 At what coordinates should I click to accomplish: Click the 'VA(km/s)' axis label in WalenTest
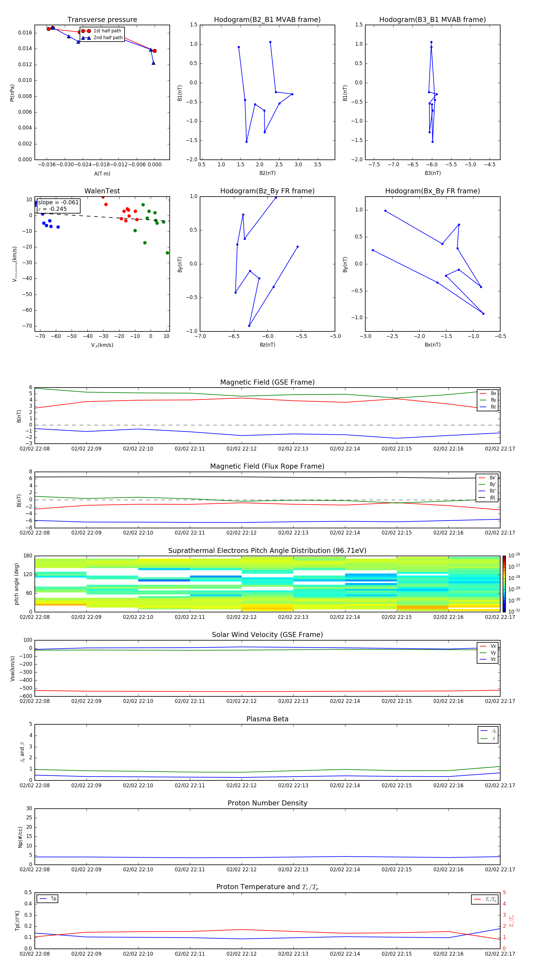click(x=102, y=345)
